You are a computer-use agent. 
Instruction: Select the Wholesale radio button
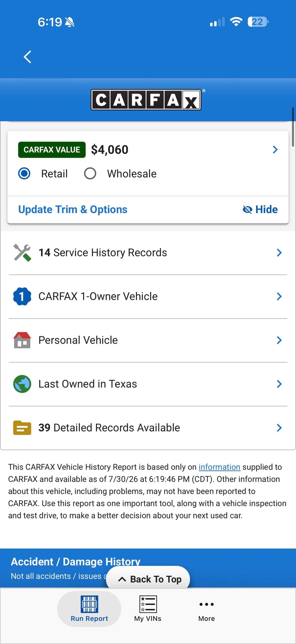pyautogui.click(x=90, y=174)
